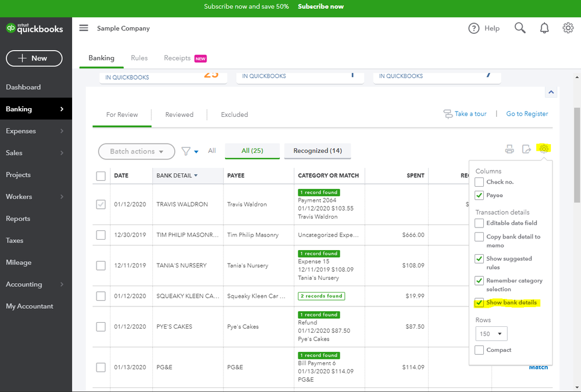This screenshot has width=581, height=392.
Task: Expand the Banking sidebar arrow
Action: 62,109
